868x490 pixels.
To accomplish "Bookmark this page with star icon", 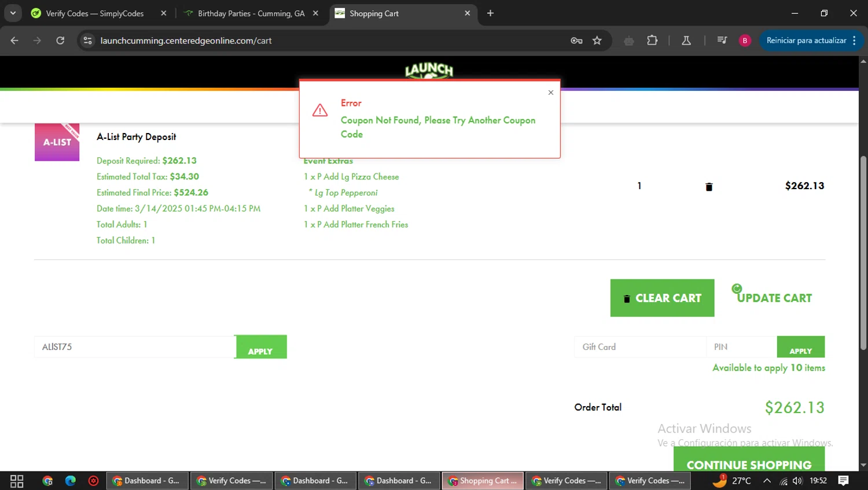I will click(x=597, y=40).
